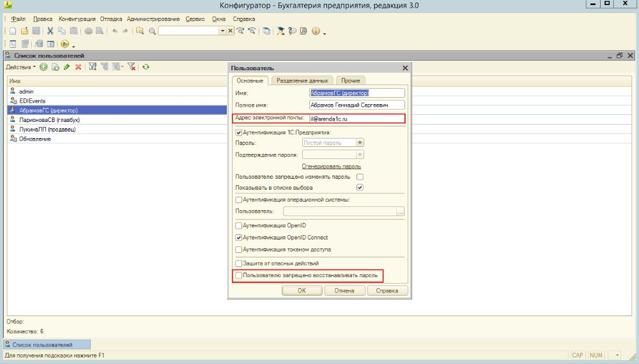Click the Undo arrow icon
The image size is (639, 364).
pos(115,31)
